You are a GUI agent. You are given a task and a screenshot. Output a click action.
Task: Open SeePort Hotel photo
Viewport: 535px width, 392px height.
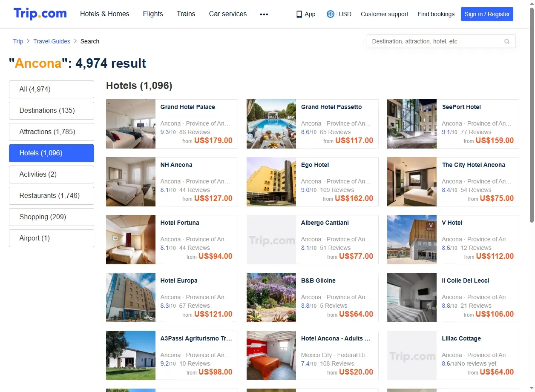click(412, 124)
